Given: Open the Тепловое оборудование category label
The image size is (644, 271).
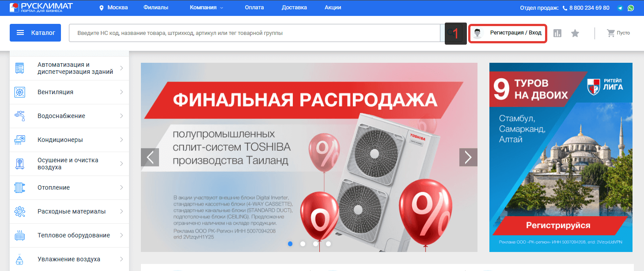Looking at the screenshot, I should pos(74,235).
